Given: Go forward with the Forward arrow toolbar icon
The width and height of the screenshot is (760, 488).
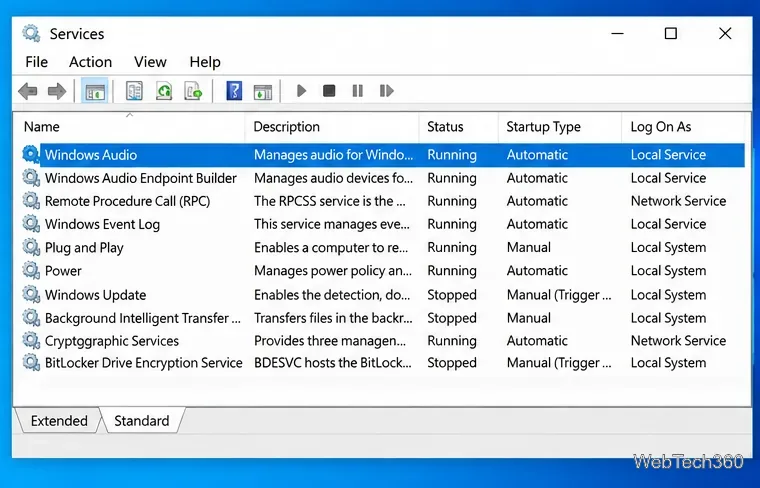Looking at the screenshot, I should pyautogui.click(x=57, y=91).
